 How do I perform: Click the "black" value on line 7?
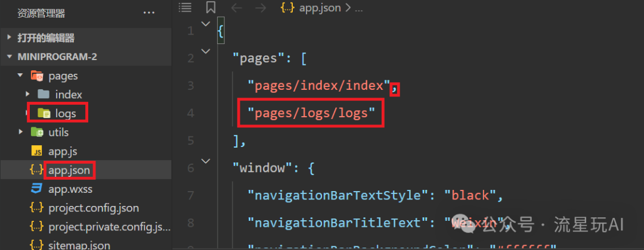tap(470, 195)
